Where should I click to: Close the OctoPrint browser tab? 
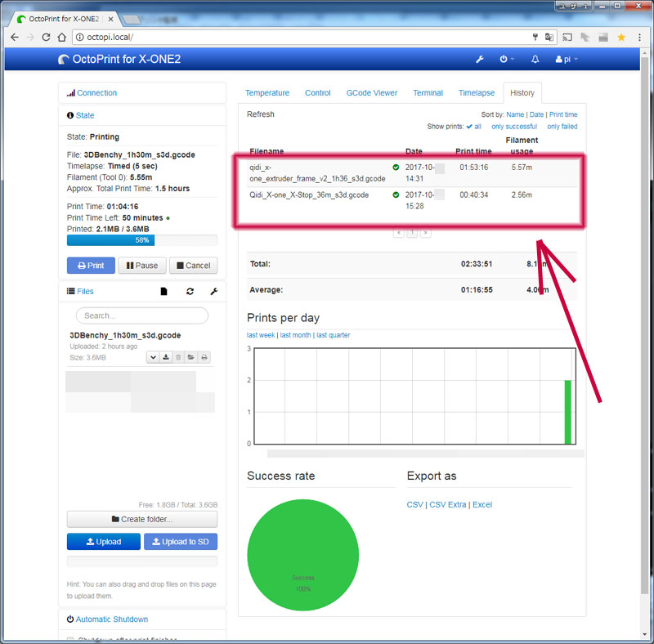pyautogui.click(x=110, y=19)
